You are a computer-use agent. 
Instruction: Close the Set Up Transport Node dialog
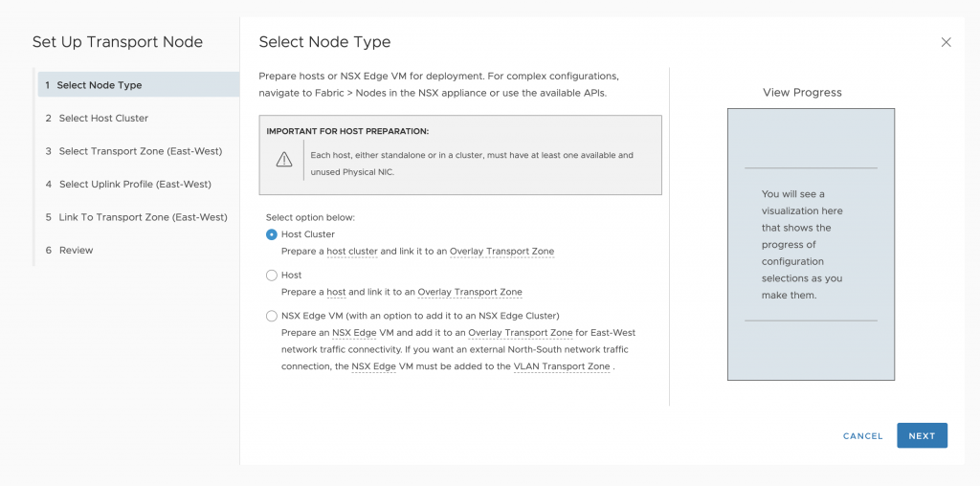946,42
